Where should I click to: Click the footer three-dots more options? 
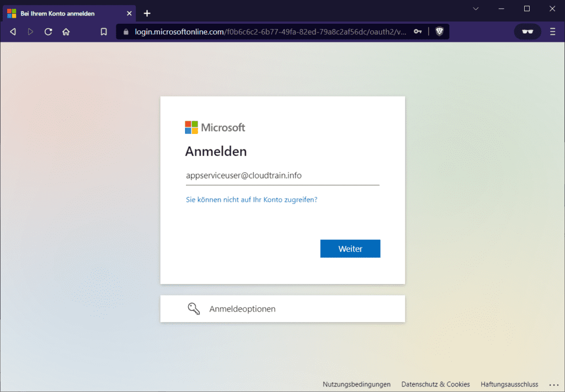554,385
